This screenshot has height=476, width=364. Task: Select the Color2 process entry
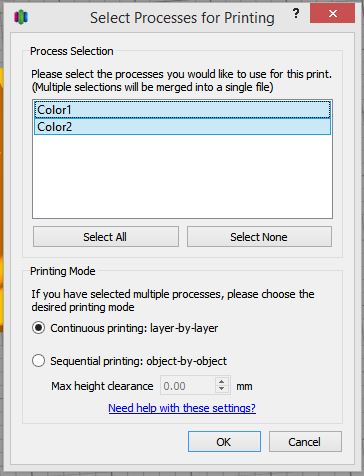click(x=182, y=127)
